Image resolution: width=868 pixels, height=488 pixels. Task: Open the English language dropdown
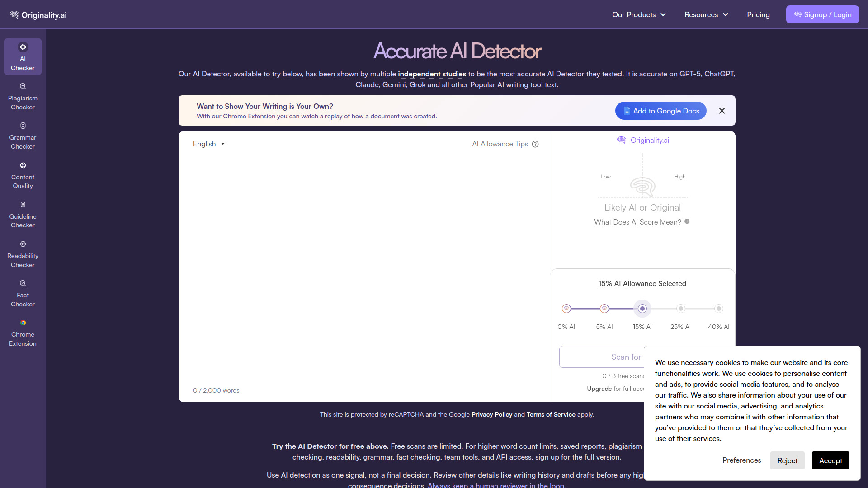pos(209,144)
